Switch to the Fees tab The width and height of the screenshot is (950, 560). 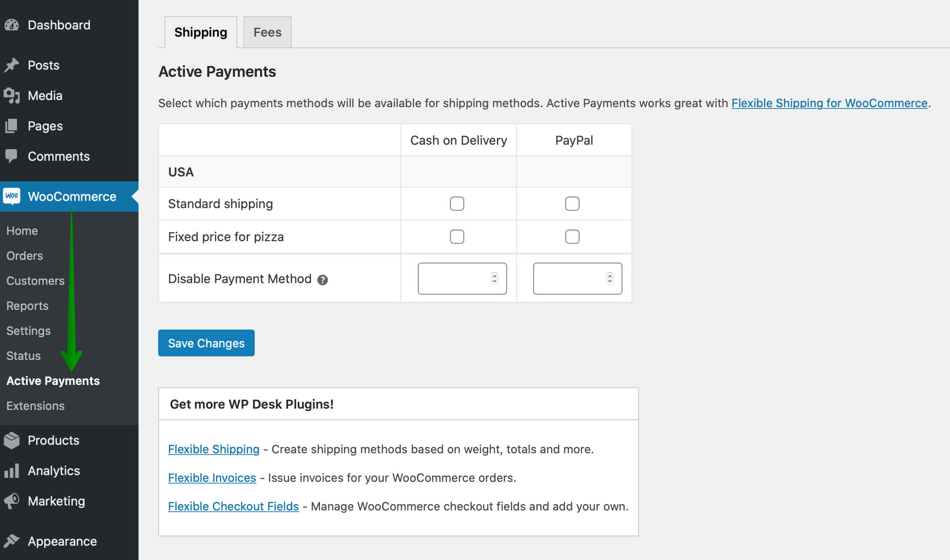pyautogui.click(x=267, y=32)
